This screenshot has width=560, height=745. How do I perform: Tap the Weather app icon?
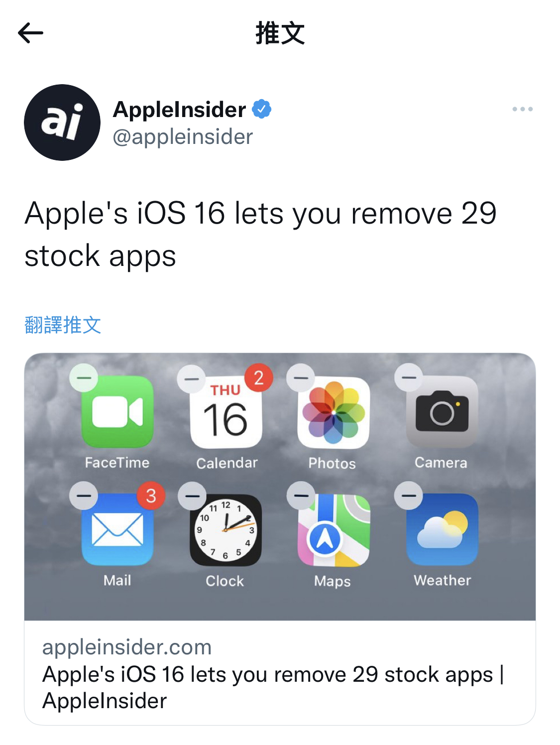(442, 529)
